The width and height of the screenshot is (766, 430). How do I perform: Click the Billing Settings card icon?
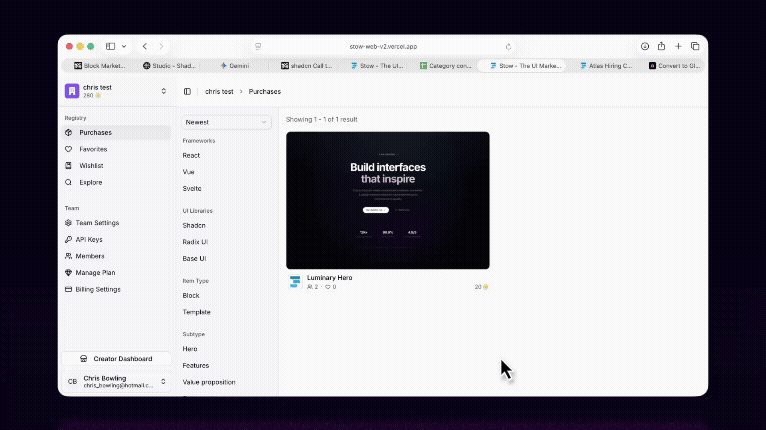click(x=68, y=289)
